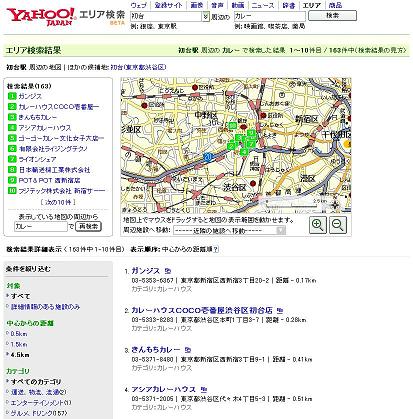Click green marker 2 beside カレーハウスCOCO壱番屋 in list
The height and width of the screenshot is (419, 413).
coord(12,107)
